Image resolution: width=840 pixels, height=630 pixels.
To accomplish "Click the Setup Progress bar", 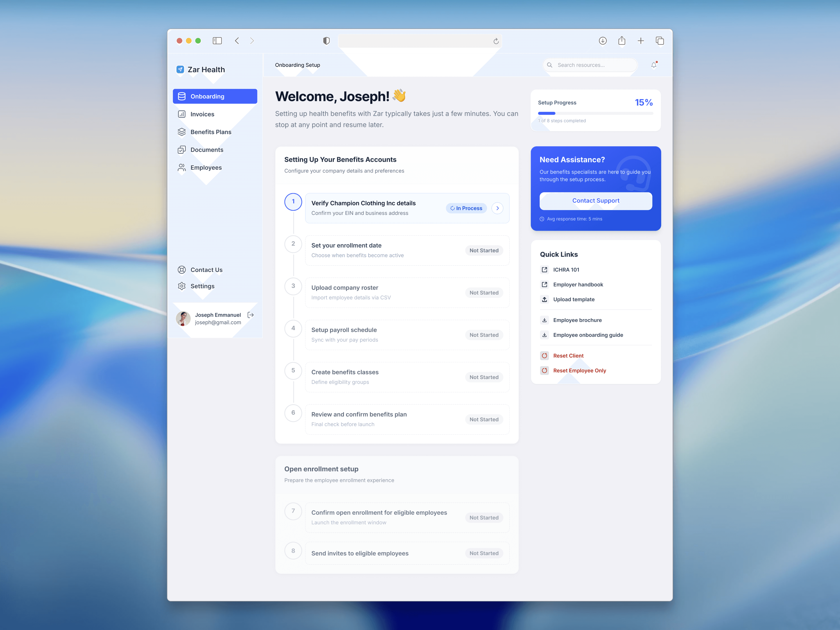I will click(595, 113).
